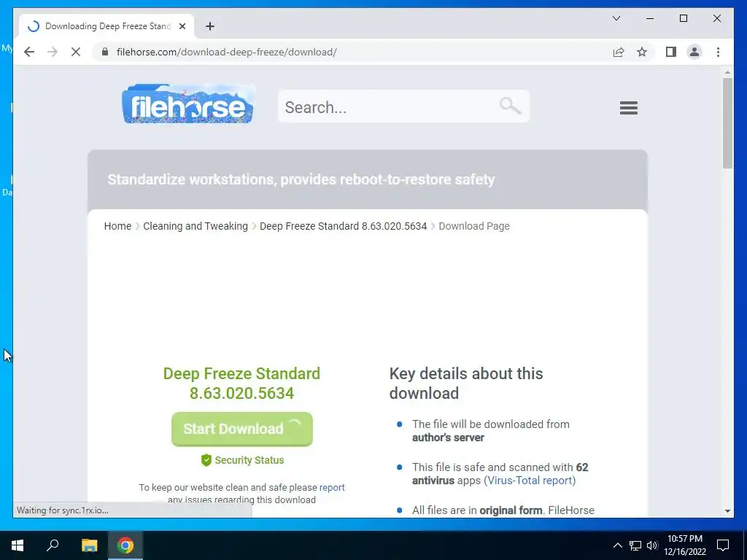Open the FileHorse hamburger menu
The image size is (747, 560).
[x=628, y=108]
